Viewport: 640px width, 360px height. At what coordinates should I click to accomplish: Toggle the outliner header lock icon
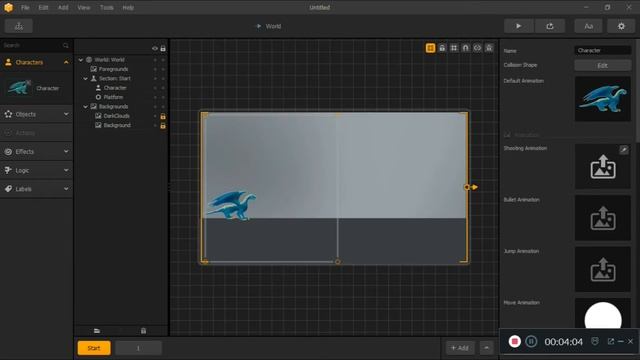pyautogui.click(x=163, y=49)
